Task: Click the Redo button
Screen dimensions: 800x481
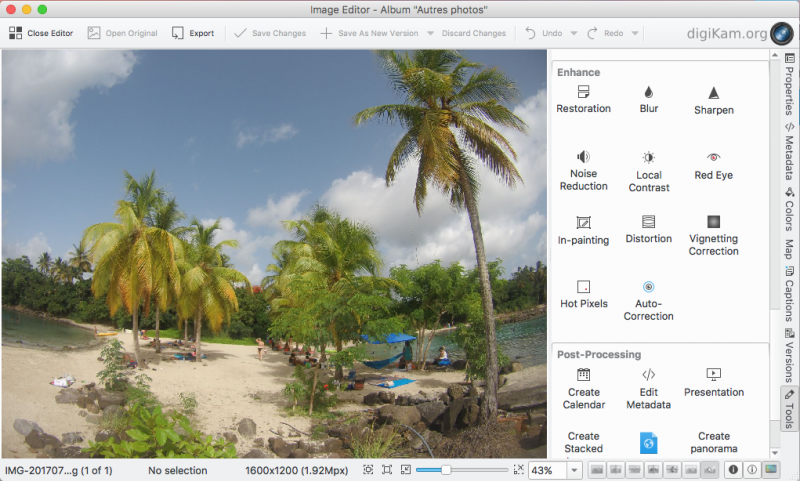Action: tap(606, 33)
